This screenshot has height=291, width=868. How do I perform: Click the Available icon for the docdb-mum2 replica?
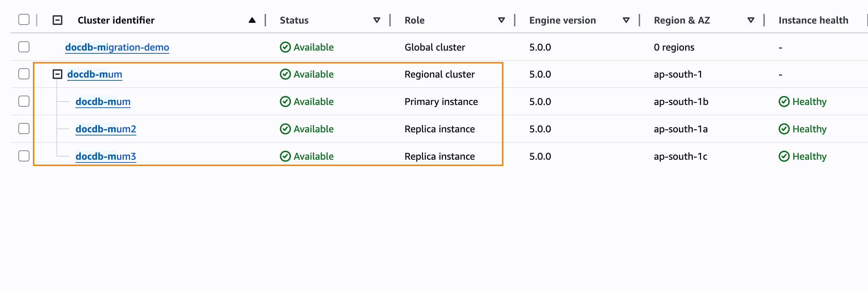coord(285,129)
